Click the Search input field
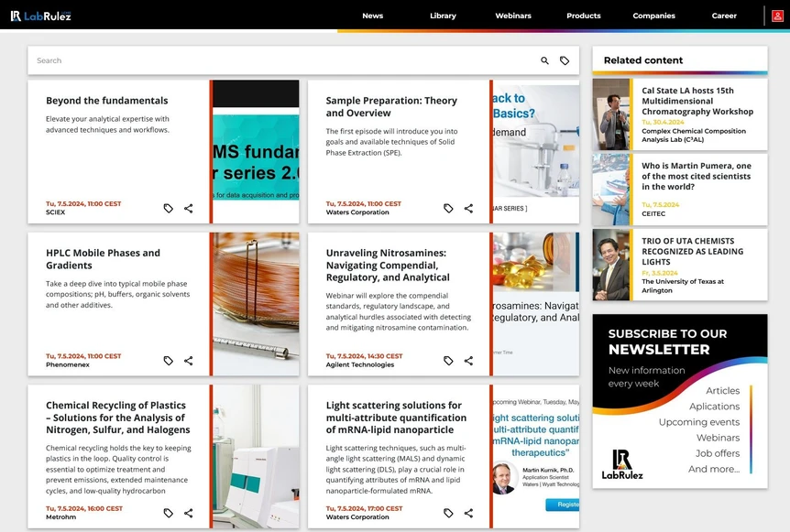 (x=275, y=60)
